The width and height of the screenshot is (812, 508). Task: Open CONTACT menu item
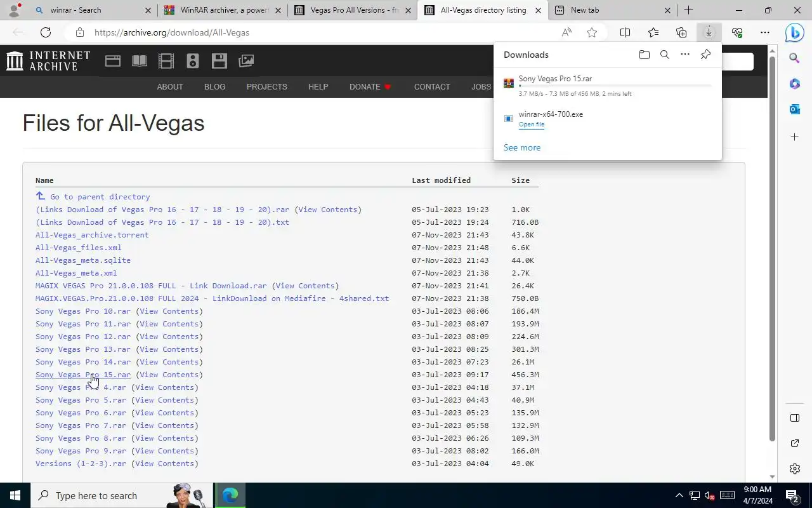[432, 87]
